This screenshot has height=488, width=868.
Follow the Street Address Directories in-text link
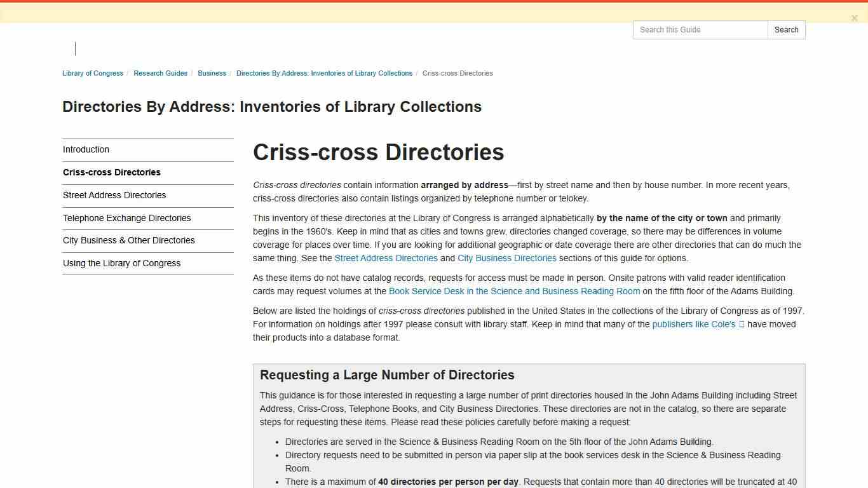386,258
